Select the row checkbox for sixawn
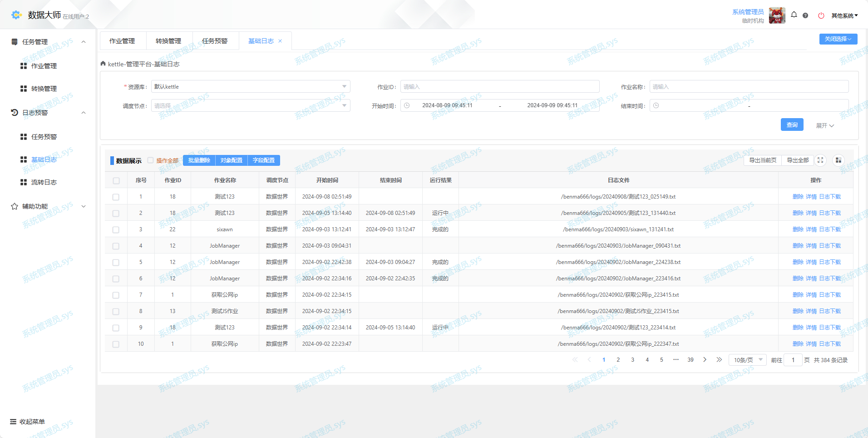The width and height of the screenshot is (868, 438). 116,229
